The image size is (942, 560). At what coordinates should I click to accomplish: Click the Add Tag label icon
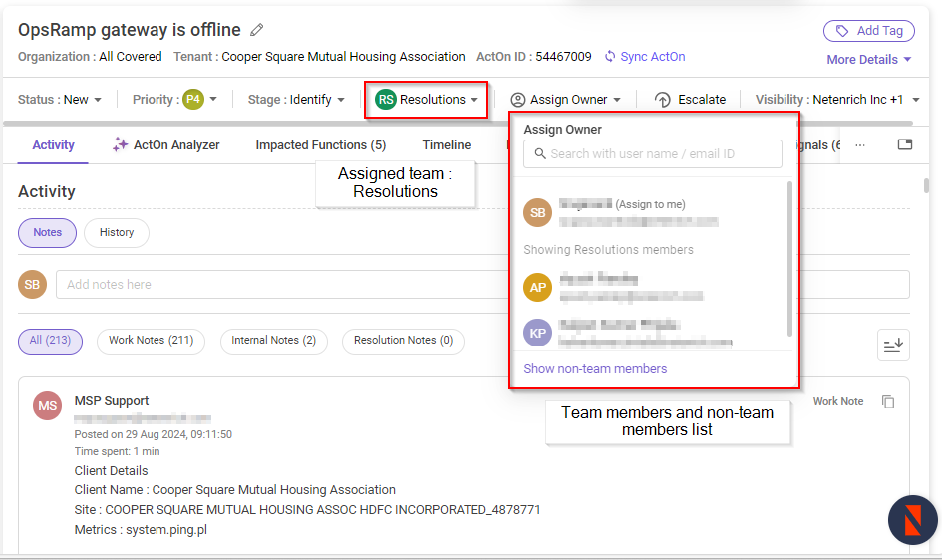(x=842, y=31)
